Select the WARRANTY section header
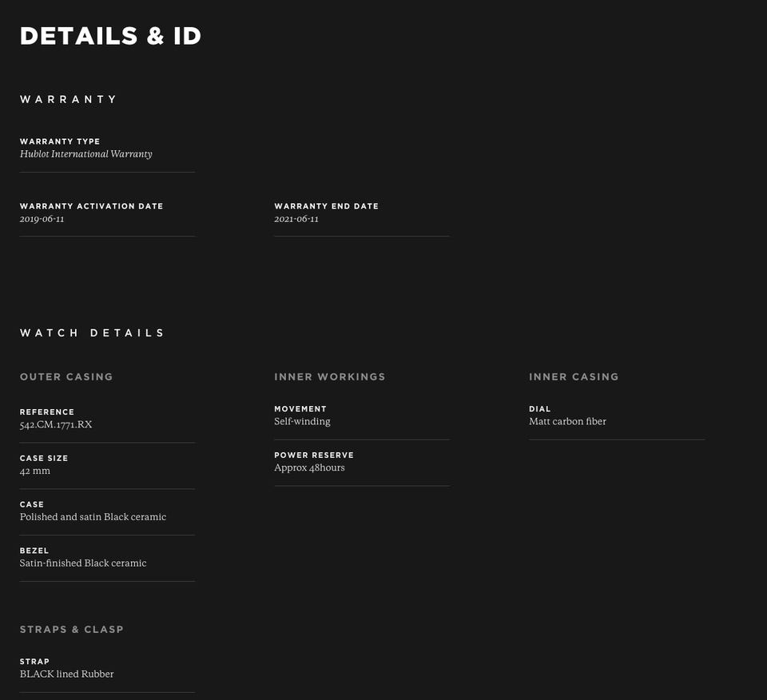 click(x=69, y=99)
